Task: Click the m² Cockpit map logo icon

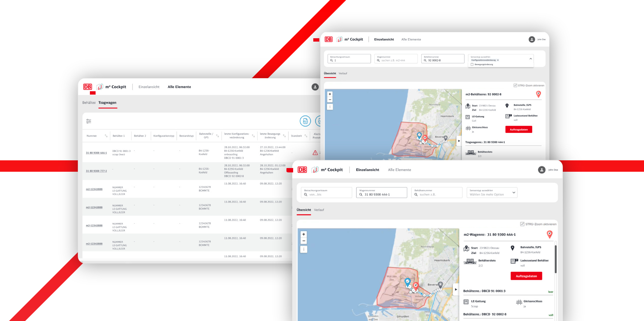Action: (x=315, y=170)
